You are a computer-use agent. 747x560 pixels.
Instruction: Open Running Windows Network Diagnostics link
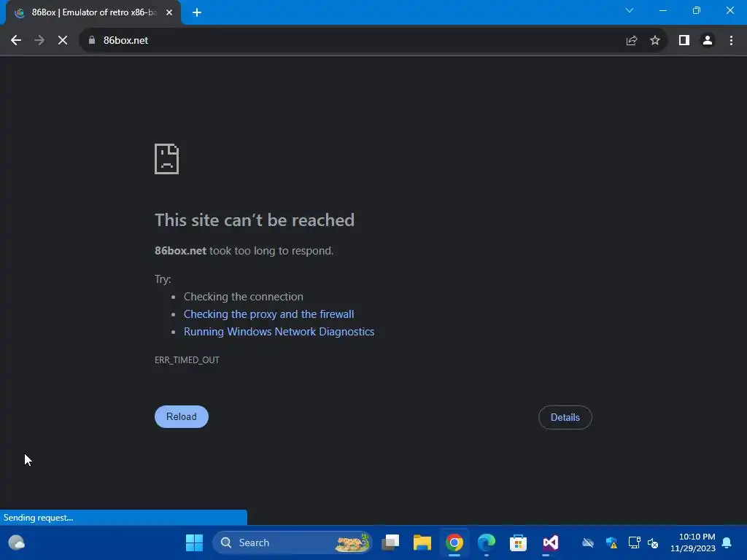coord(279,332)
